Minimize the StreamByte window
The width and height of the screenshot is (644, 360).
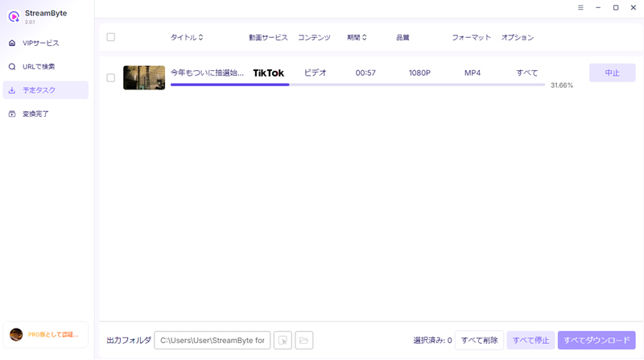(598, 7)
